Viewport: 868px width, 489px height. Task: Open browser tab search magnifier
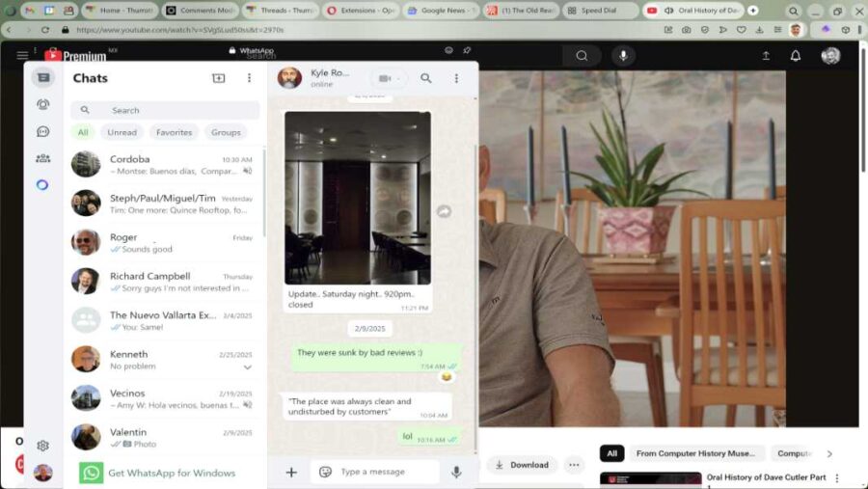[794, 11]
